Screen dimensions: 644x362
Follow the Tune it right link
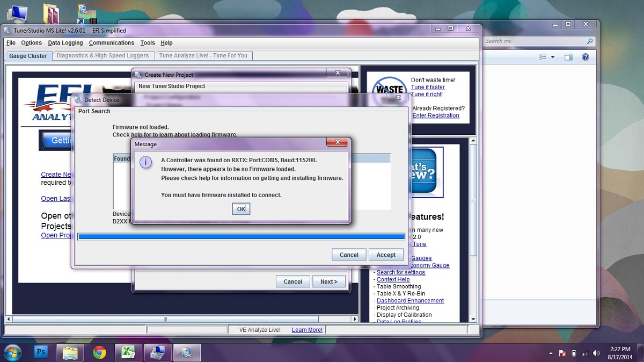pyautogui.click(x=427, y=94)
